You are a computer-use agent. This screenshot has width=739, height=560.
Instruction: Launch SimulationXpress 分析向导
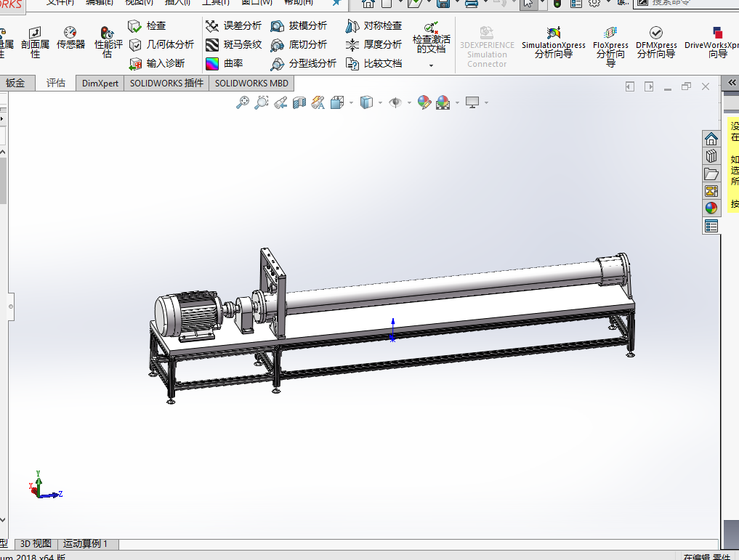[553, 42]
